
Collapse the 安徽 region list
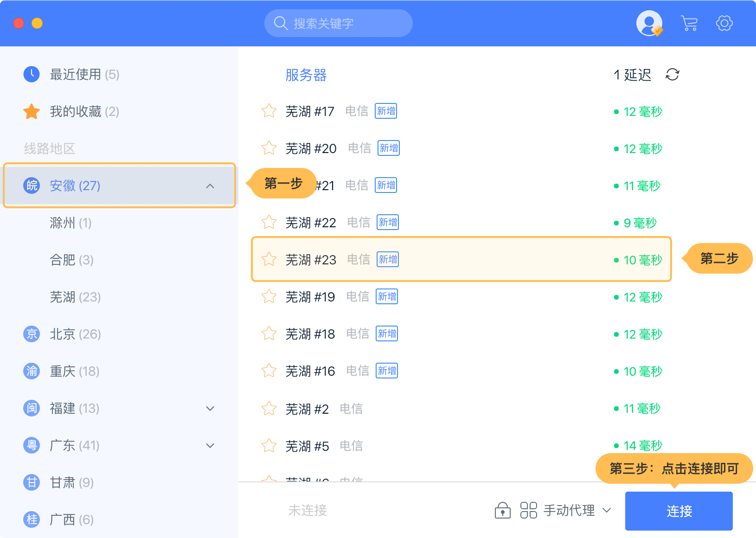point(210,186)
